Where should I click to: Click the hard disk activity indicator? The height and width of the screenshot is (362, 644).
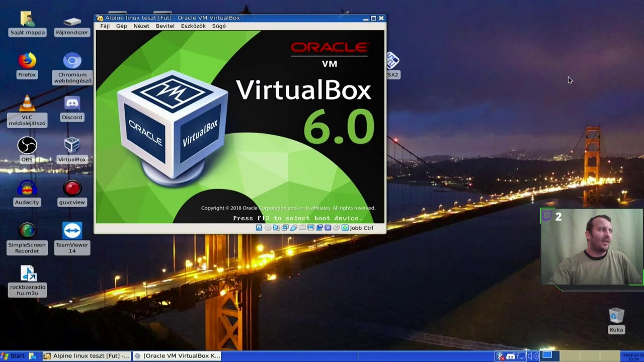point(259,228)
